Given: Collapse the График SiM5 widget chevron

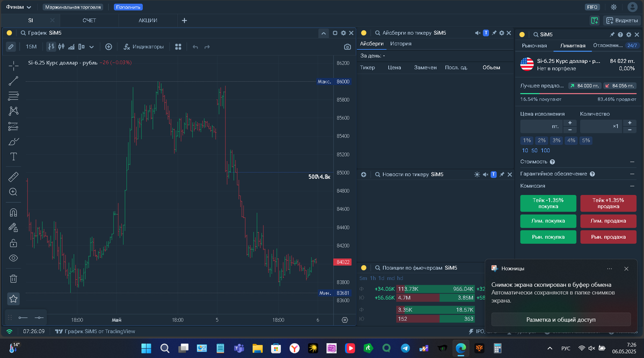Looking at the screenshot, I should 324,33.
